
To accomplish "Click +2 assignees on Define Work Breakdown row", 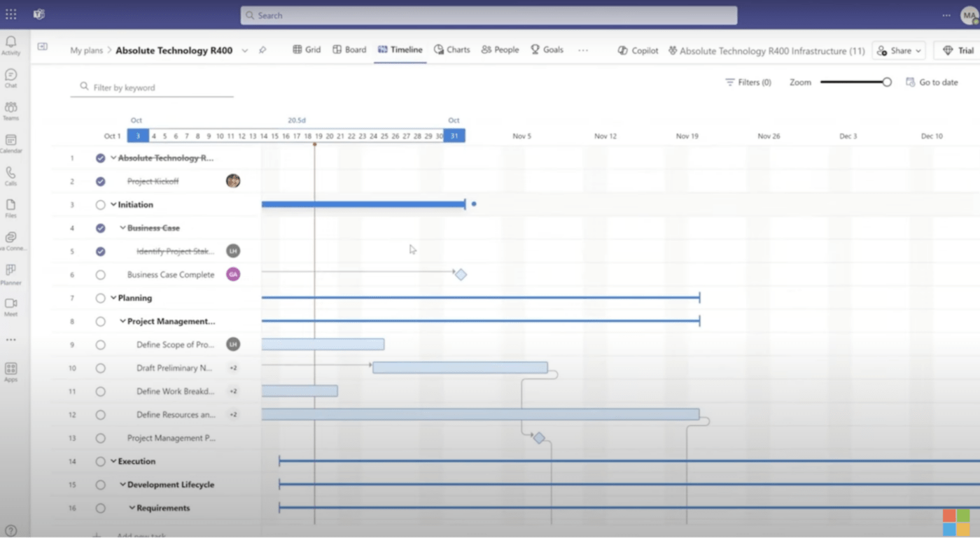I will click(x=233, y=391).
